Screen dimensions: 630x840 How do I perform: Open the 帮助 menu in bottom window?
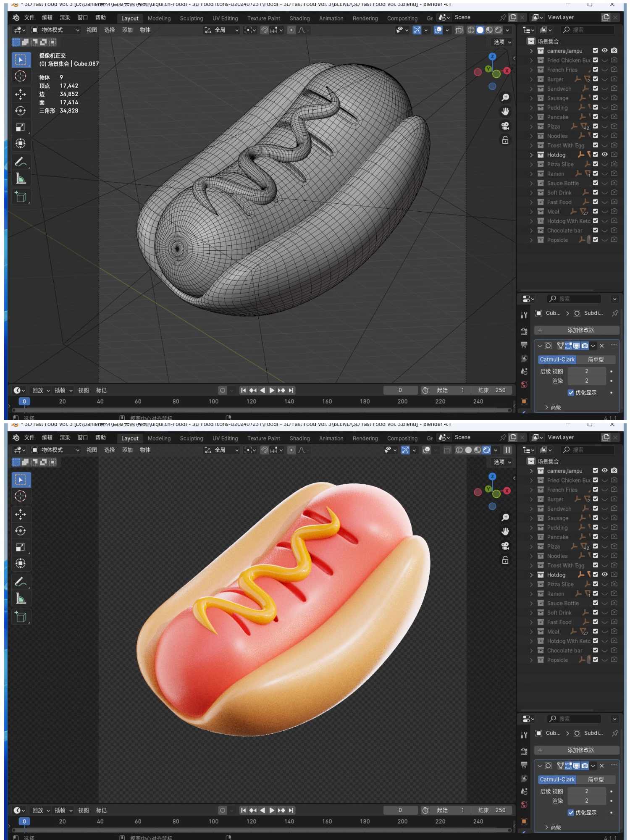pos(100,438)
